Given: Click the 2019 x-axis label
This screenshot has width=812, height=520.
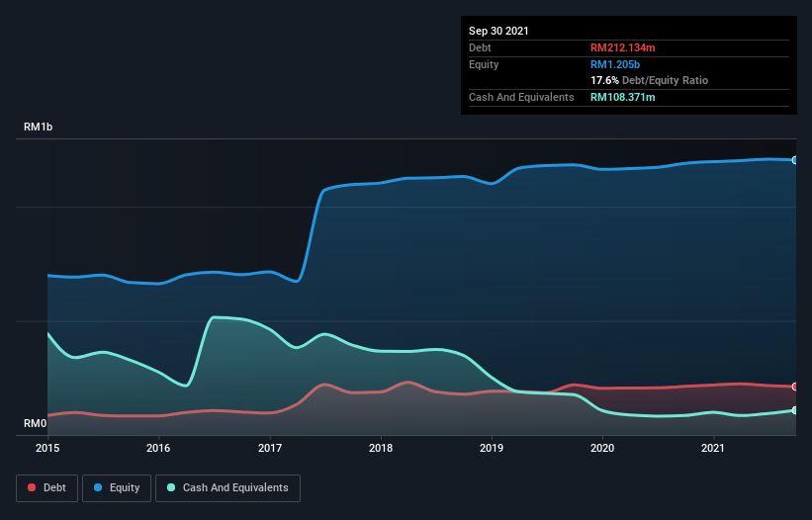Looking at the screenshot, I should click(492, 448).
